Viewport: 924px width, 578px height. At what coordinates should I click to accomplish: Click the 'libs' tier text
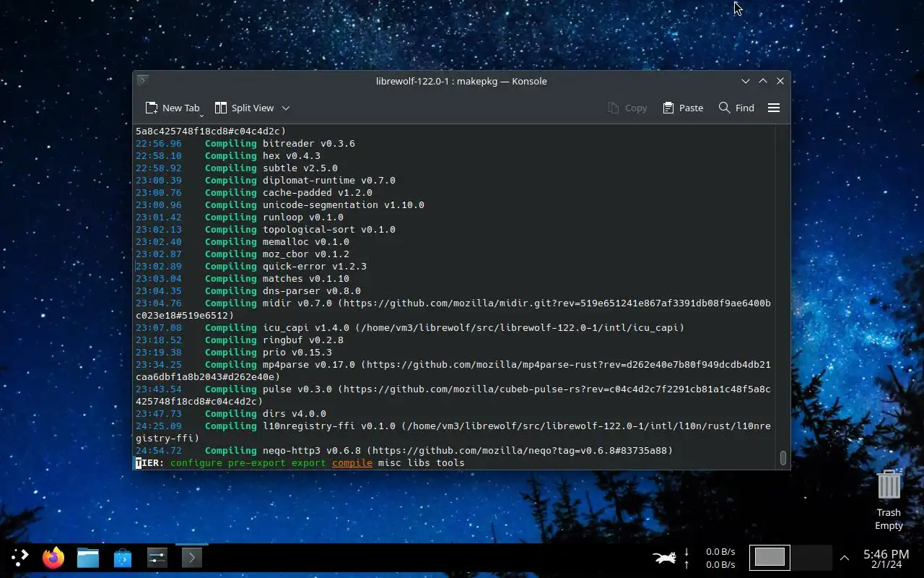coord(419,462)
